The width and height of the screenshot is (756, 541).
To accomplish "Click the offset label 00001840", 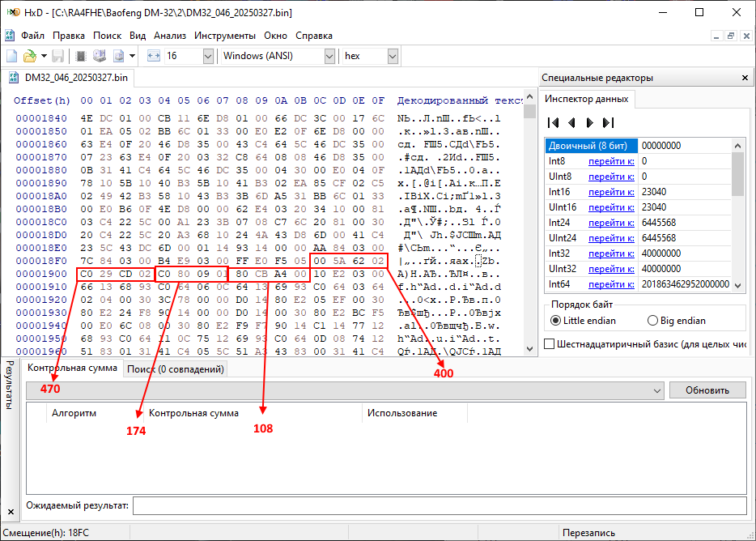I will point(41,118).
